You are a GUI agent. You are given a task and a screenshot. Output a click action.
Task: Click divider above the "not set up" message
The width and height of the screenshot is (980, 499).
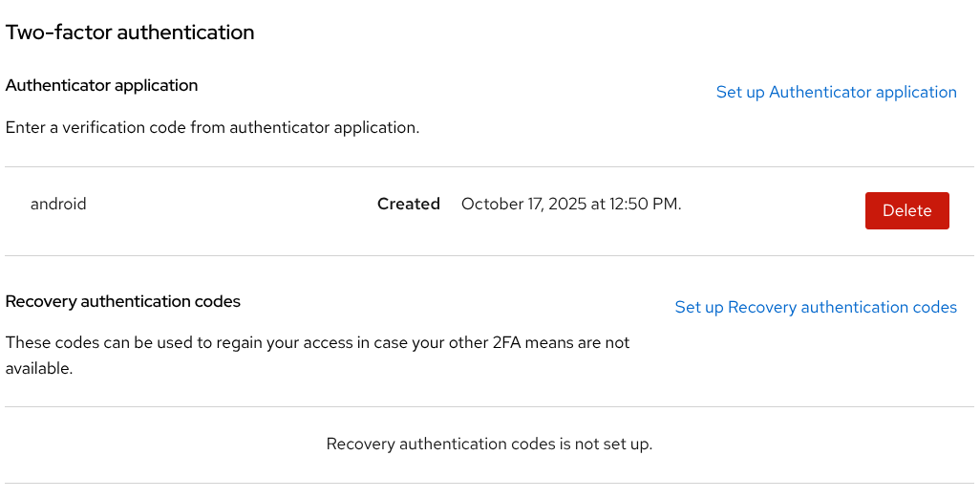click(x=489, y=407)
